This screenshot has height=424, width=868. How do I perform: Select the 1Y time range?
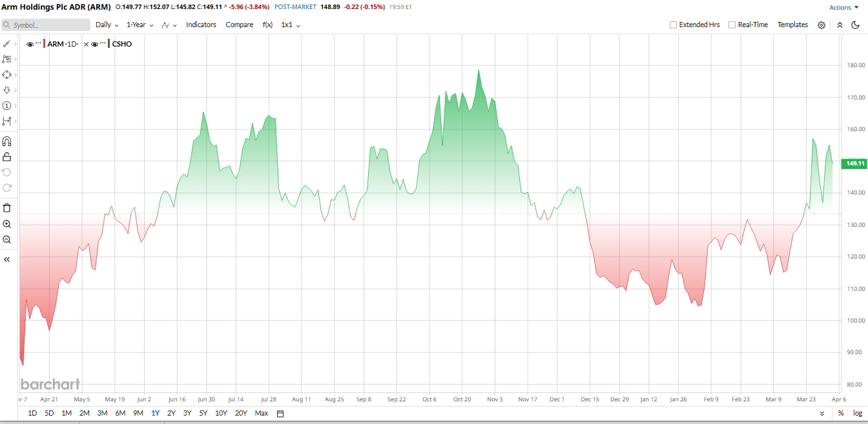155,414
